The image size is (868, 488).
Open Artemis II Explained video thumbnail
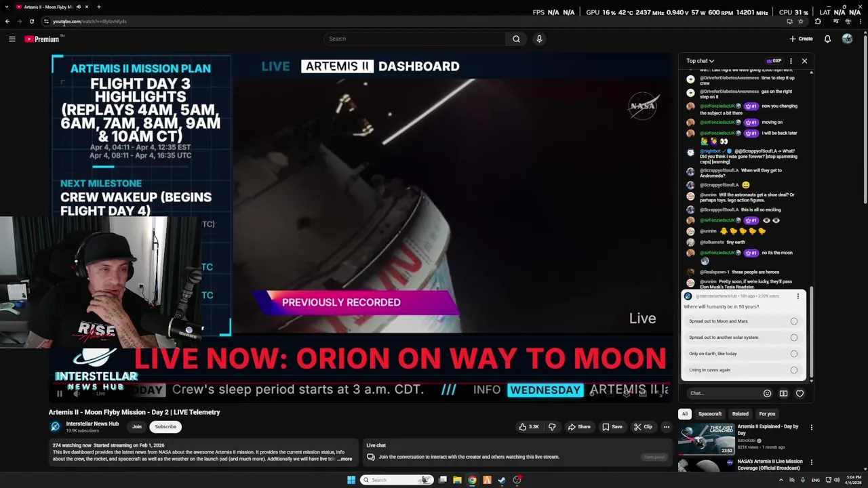click(x=706, y=439)
